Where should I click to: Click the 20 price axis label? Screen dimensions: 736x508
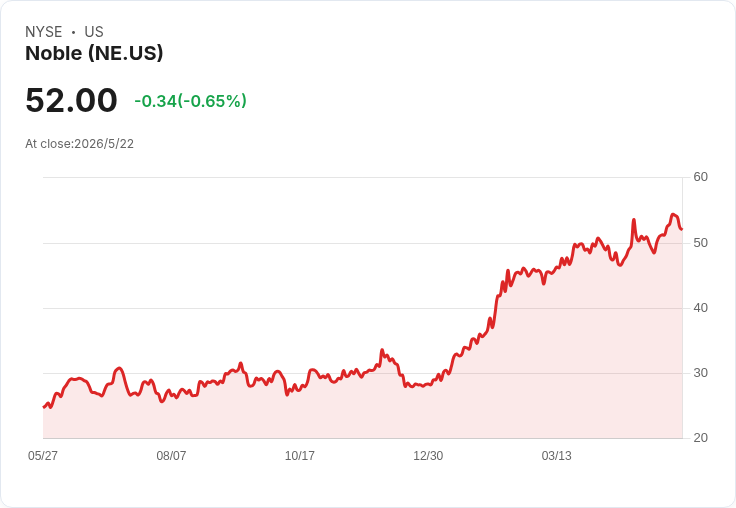coord(701,438)
